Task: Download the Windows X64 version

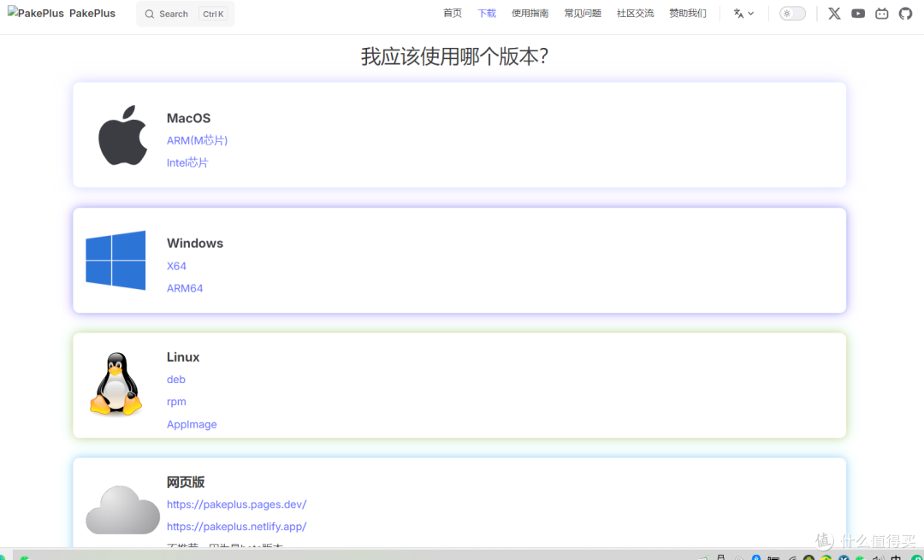Action: [176, 266]
